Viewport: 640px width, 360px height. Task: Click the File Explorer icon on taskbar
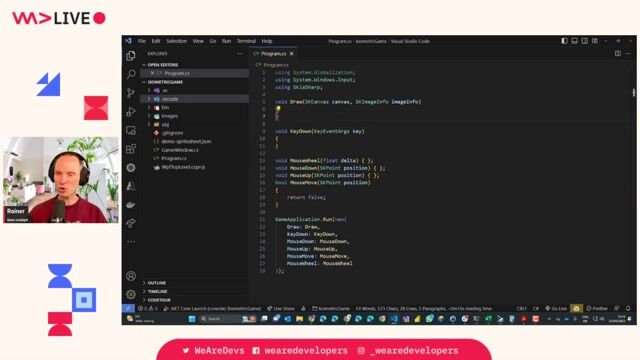click(300, 319)
